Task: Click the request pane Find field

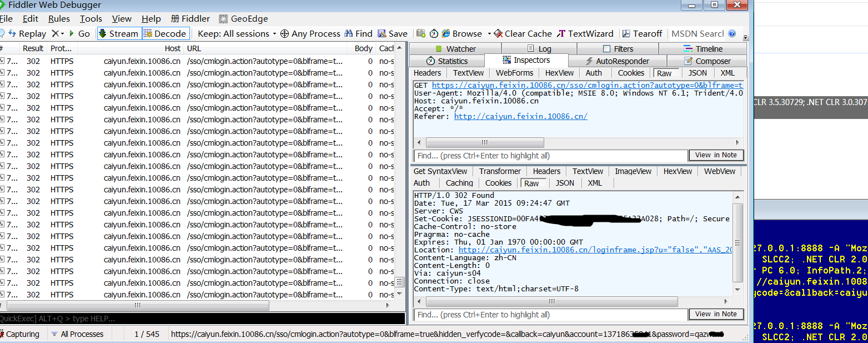Action: coord(551,156)
